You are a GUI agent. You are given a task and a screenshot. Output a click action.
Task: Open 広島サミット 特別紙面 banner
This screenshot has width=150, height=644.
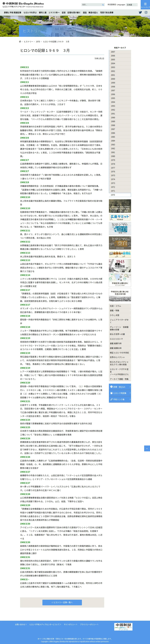(x=120, y=217)
